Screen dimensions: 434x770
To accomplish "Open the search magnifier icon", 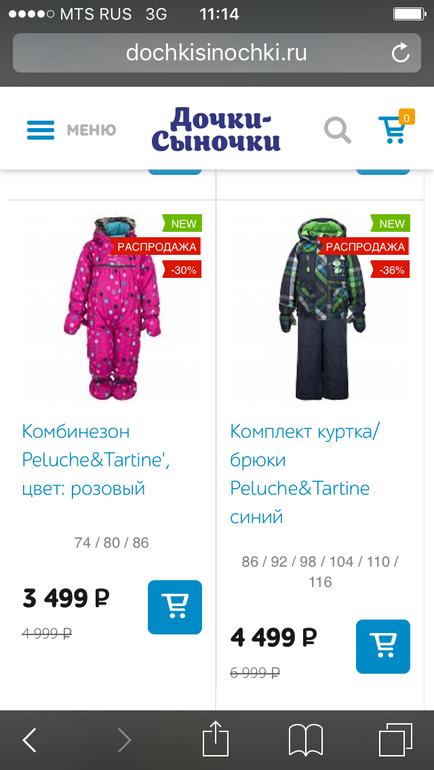I will (338, 130).
